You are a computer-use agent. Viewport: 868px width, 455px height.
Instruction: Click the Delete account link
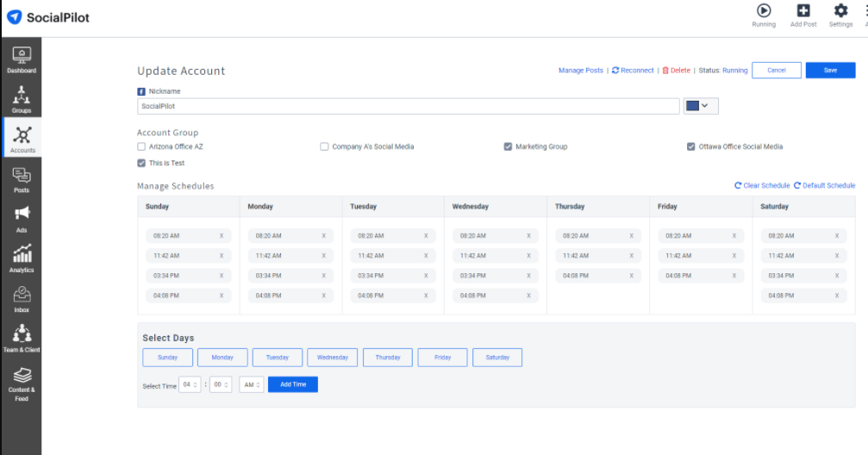[677, 71]
